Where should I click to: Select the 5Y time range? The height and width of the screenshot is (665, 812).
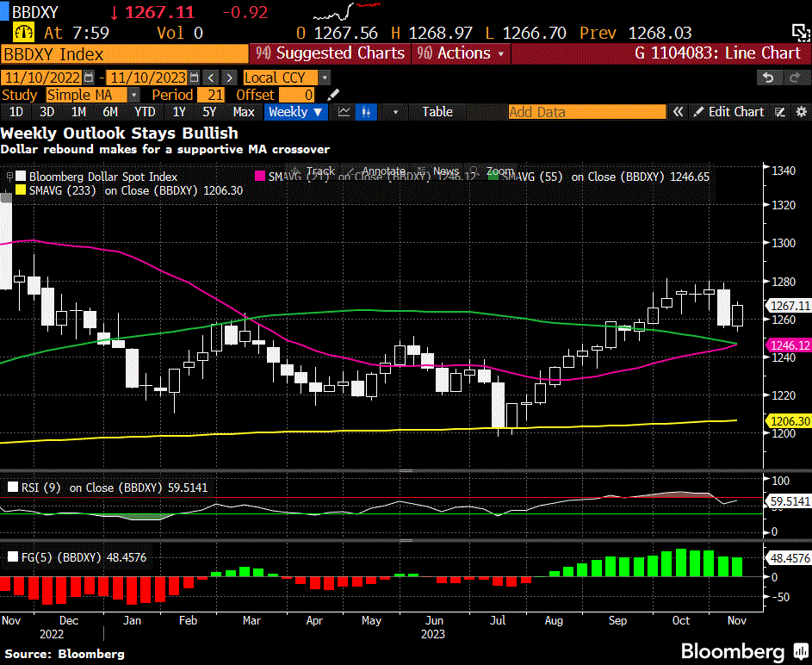click(209, 112)
